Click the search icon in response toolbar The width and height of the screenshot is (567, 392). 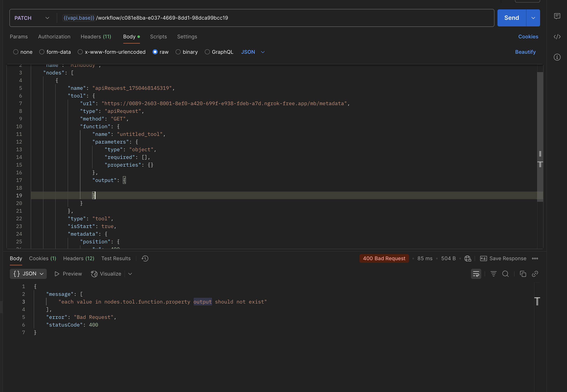pos(505,274)
